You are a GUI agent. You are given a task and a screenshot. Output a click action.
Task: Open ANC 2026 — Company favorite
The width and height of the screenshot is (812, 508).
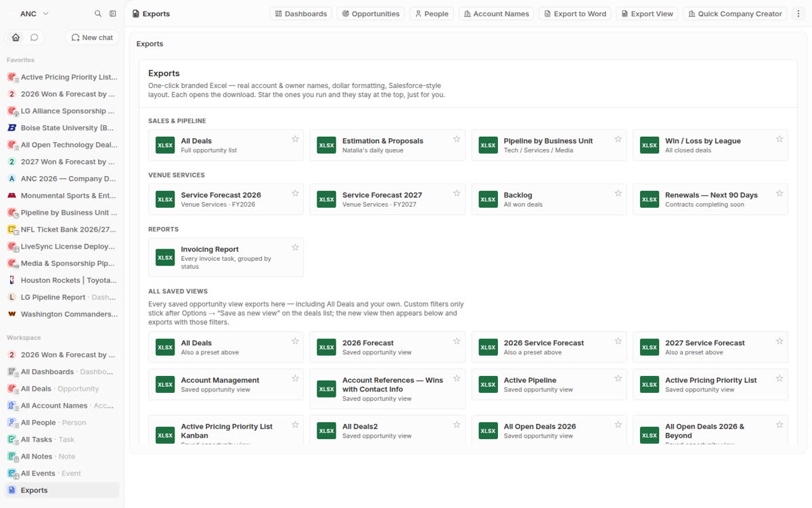pos(62,179)
